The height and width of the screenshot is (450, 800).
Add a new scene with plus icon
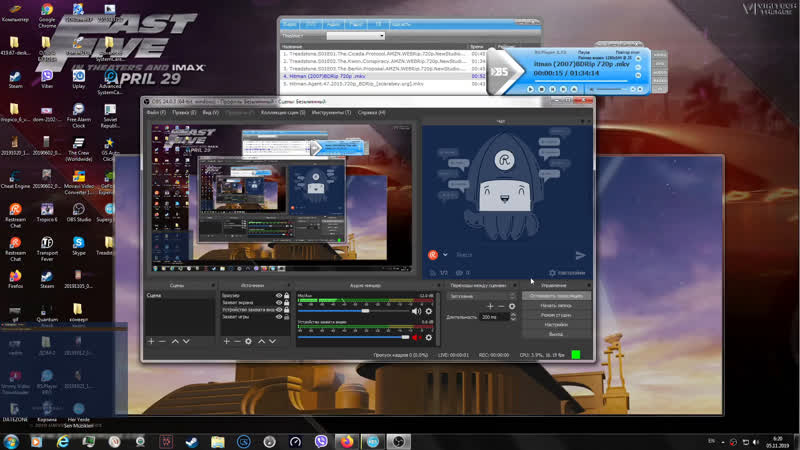click(151, 341)
